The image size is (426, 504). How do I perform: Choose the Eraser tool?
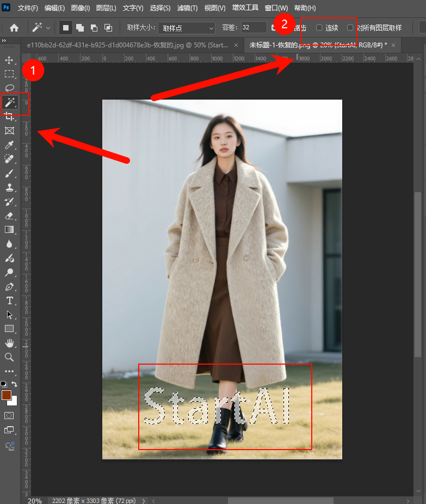tap(9, 216)
